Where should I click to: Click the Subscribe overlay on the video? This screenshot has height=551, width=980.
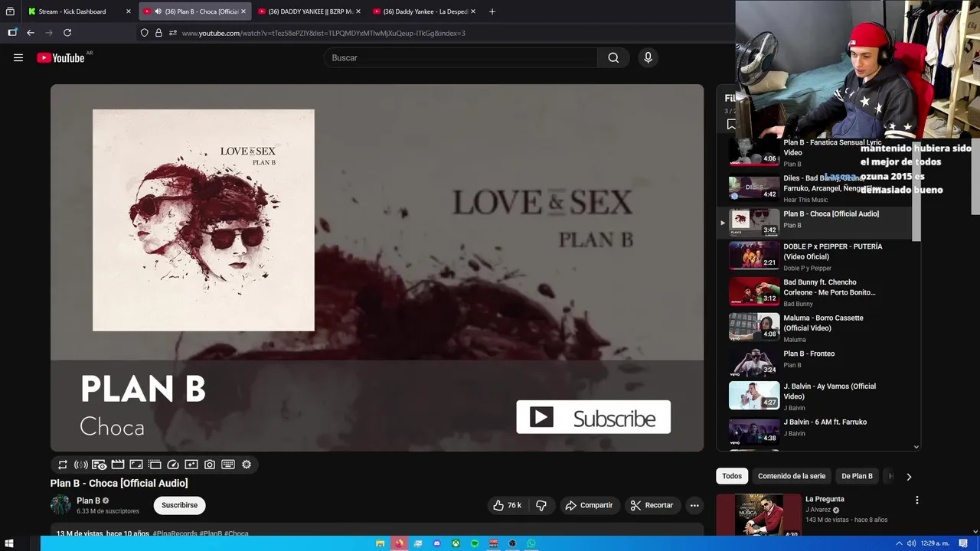pyautogui.click(x=593, y=417)
